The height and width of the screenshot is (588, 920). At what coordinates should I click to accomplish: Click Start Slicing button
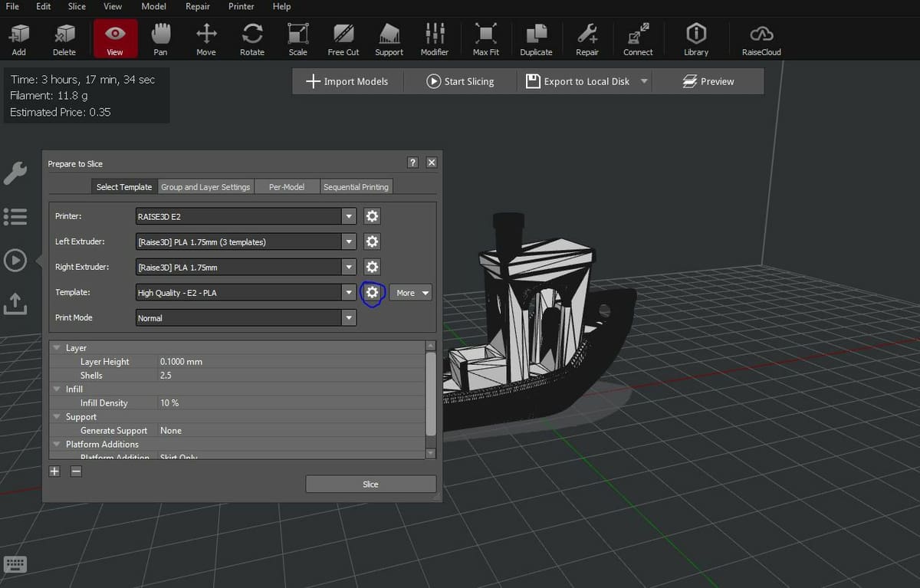pos(460,81)
